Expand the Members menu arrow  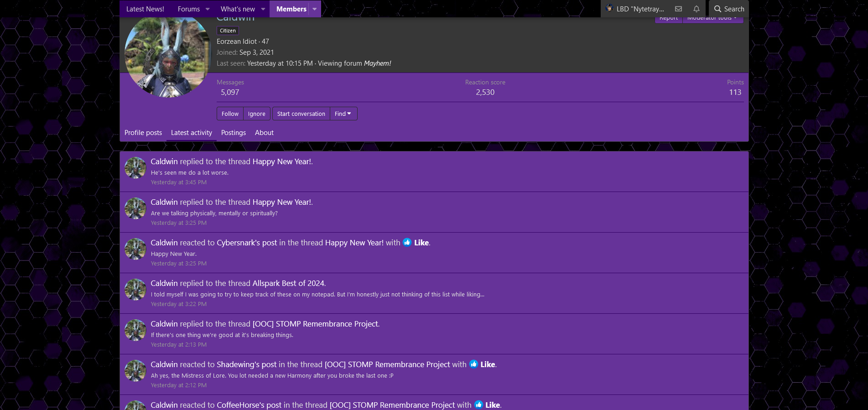pyautogui.click(x=314, y=9)
